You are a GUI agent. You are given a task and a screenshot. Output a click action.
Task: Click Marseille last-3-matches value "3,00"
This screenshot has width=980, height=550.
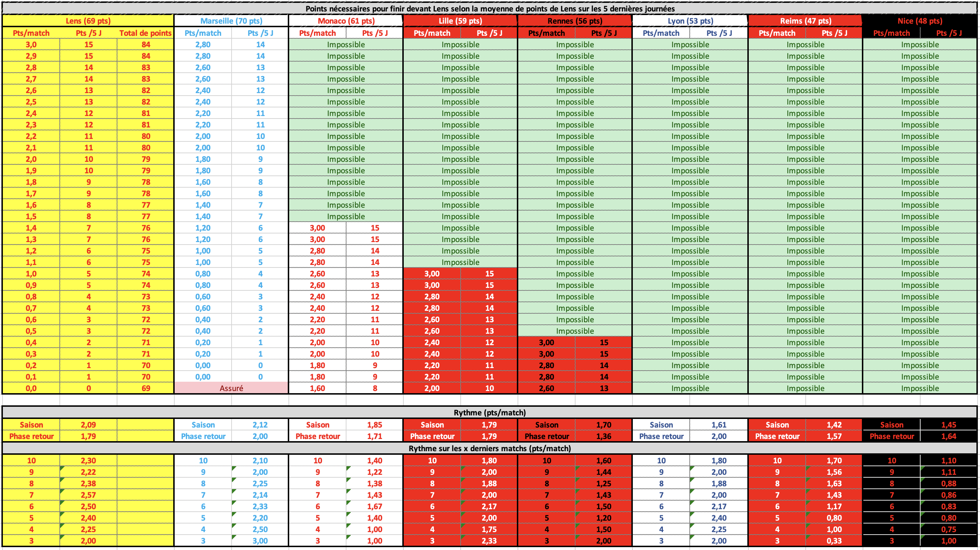click(x=260, y=541)
